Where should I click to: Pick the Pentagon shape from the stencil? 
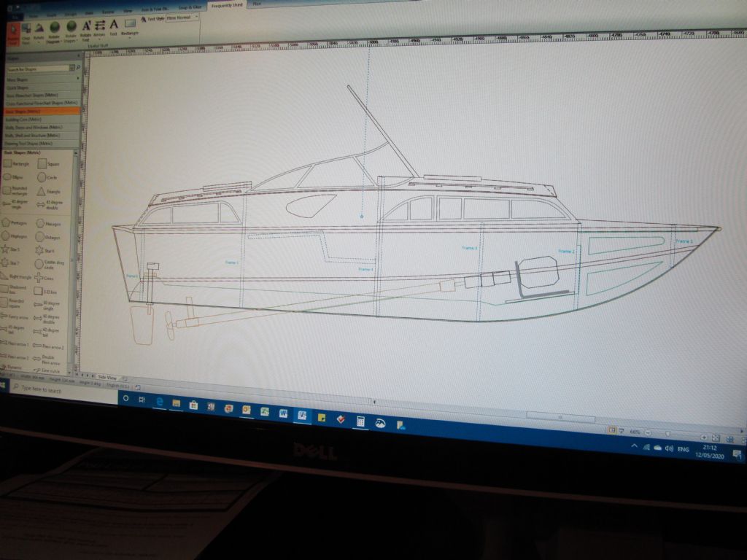click(15, 222)
